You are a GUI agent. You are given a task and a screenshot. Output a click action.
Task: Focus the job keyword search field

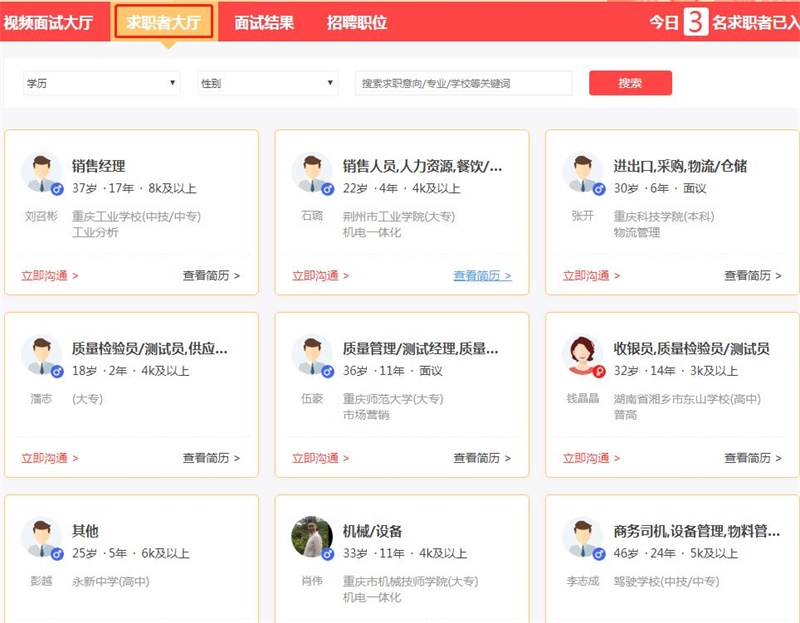pyautogui.click(x=463, y=84)
